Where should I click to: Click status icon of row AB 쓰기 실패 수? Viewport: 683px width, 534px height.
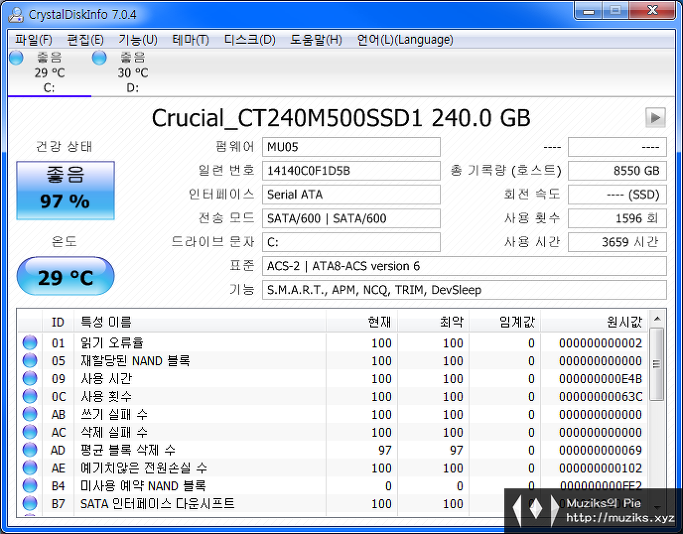pos(30,414)
